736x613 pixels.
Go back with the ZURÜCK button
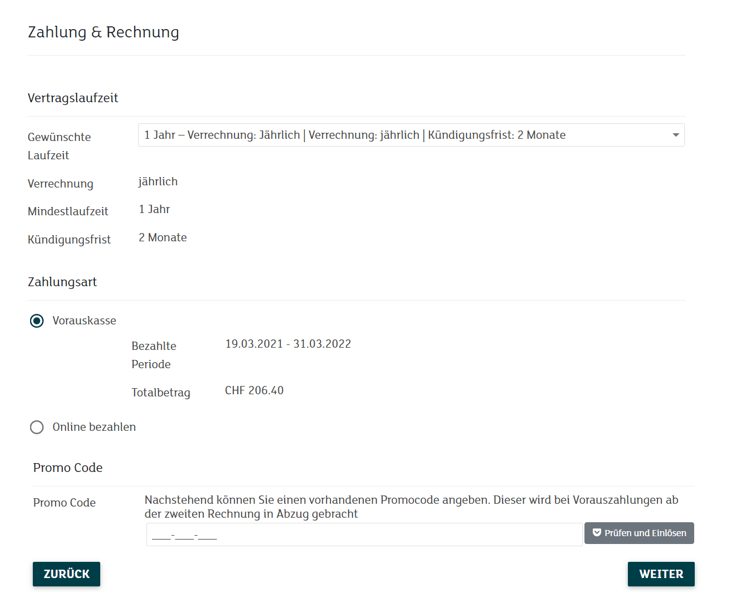pos(66,574)
